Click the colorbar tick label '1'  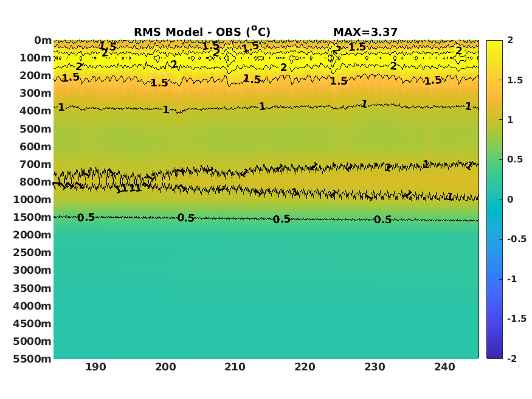(x=510, y=120)
